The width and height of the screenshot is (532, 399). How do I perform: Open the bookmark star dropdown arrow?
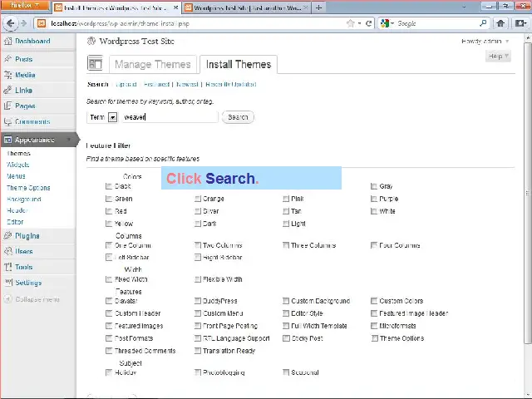click(359, 23)
